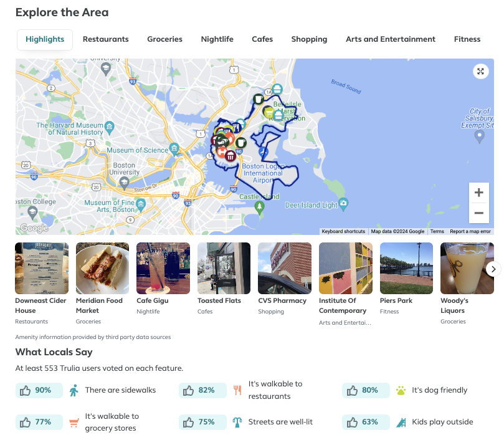This screenshot has width=504, height=445.
Task: Click the Museum of Science map marker
Action: tap(174, 149)
